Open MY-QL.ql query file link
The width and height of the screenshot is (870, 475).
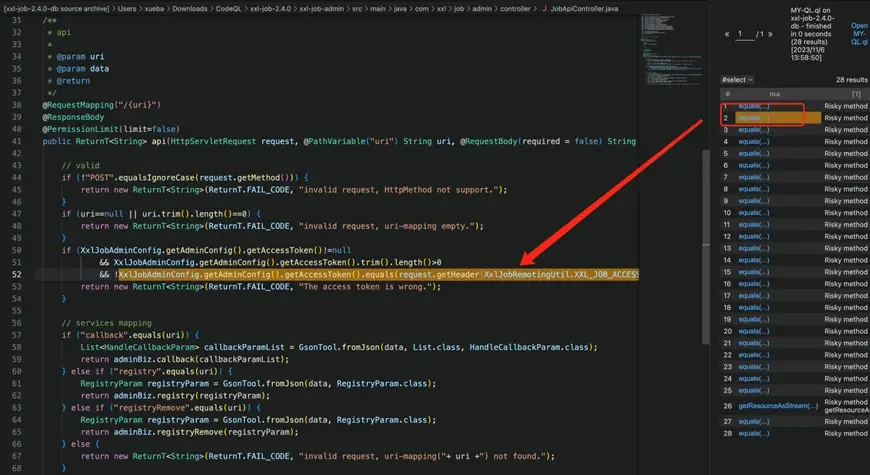click(x=859, y=34)
